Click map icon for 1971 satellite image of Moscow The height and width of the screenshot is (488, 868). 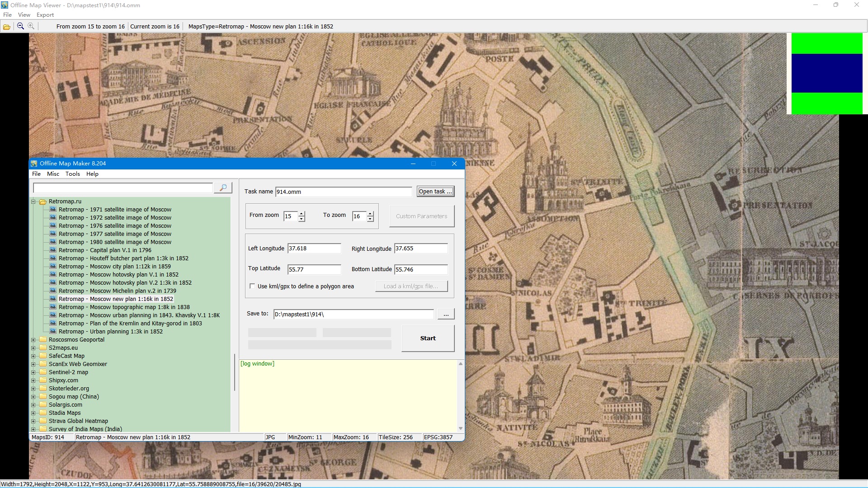click(x=53, y=210)
